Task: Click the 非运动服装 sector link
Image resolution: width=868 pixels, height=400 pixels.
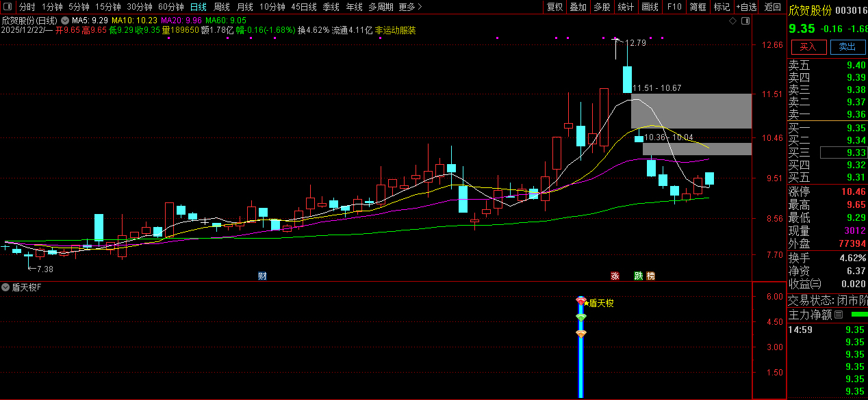Action: [x=395, y=30]
